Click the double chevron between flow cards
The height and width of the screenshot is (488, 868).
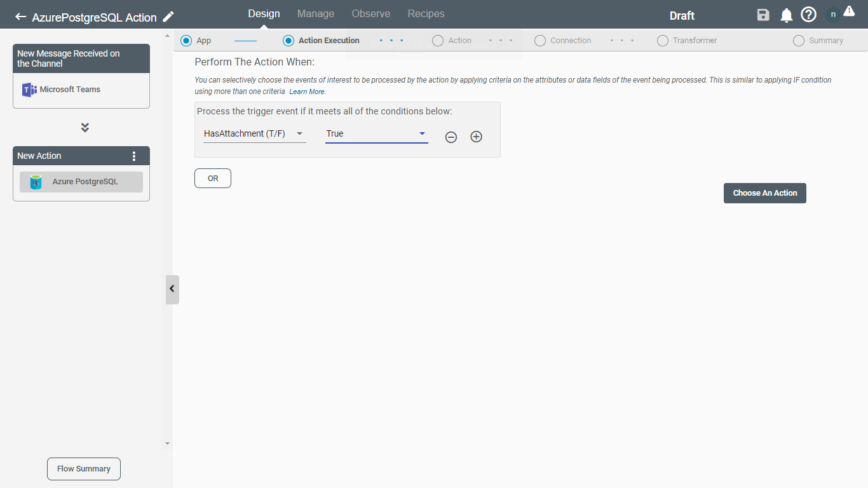click(x=85, y=128)
